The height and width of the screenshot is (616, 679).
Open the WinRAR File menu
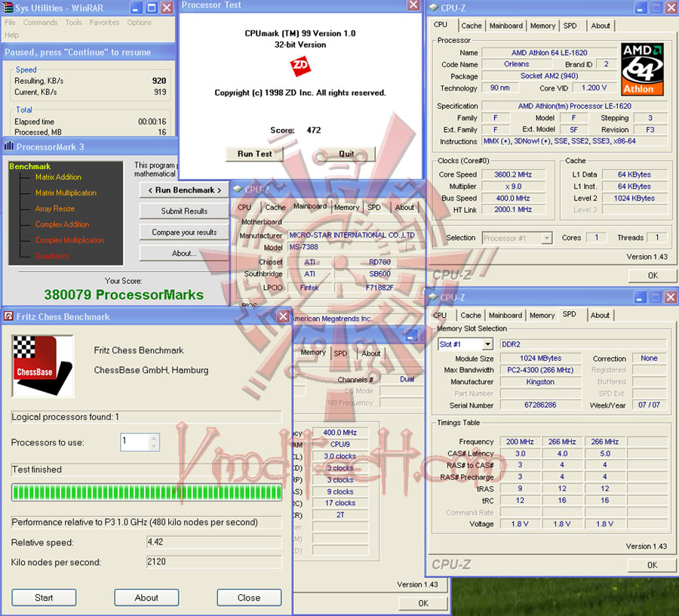tap(10, 23)
